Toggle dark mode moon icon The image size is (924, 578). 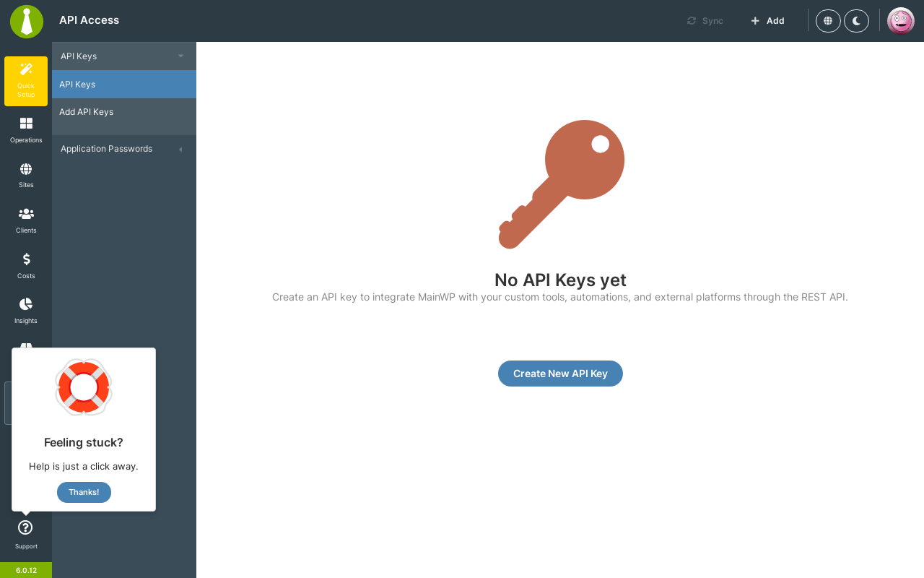click(x=856, y=21)
